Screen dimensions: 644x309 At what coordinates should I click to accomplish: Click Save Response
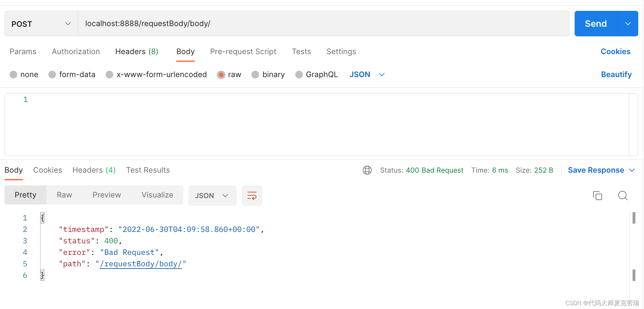(x=596, y=170)
